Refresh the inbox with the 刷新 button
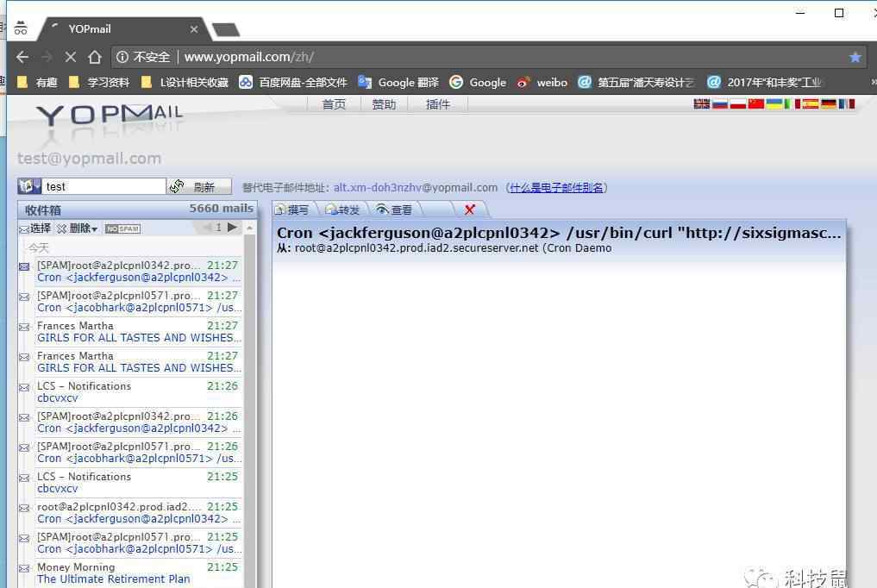This screenshot has height=588, width=877. pyautogui.click(x=200, y=187)
